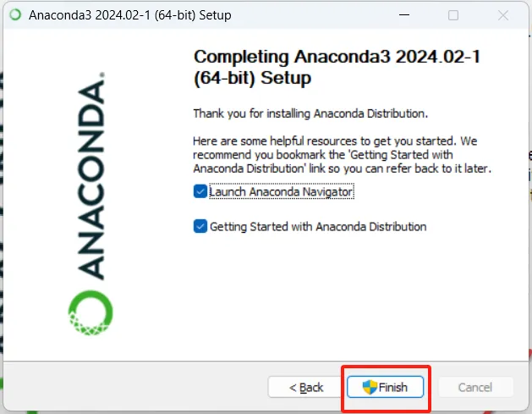This screenshot has height=414, width=532.
Task: Close the Anaconda3 Setup window
Action: [503, 15]
